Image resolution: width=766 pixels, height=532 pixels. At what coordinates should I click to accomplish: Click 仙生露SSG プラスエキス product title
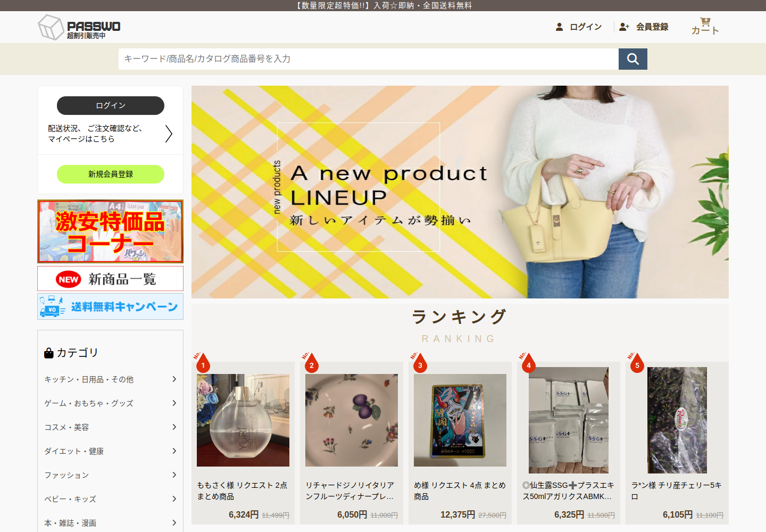pos(568,491)
